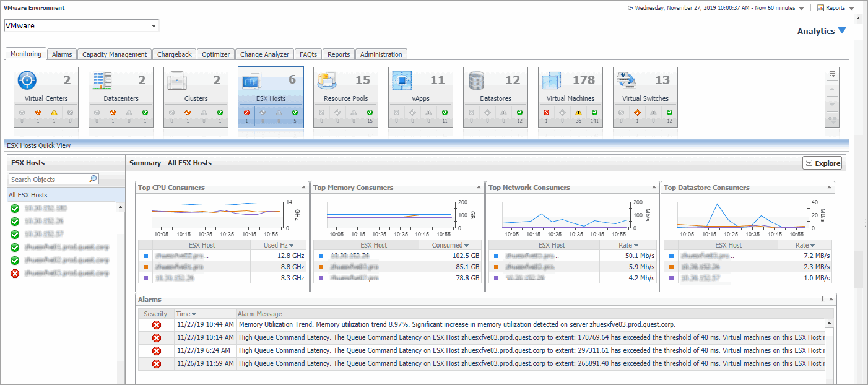Click the search magnifier in Search Objects
Image resolution: width=868 pixels, height=385 pixels.
click(93, 179)
